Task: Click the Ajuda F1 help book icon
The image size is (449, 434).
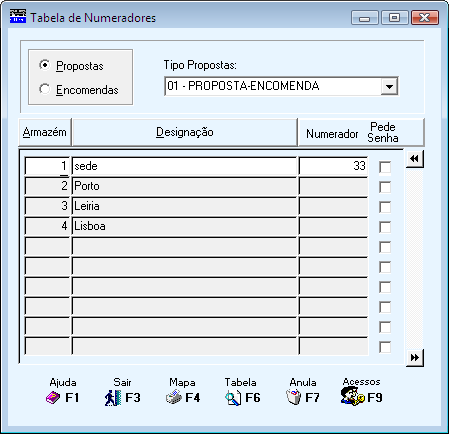Action: [53, 398]
